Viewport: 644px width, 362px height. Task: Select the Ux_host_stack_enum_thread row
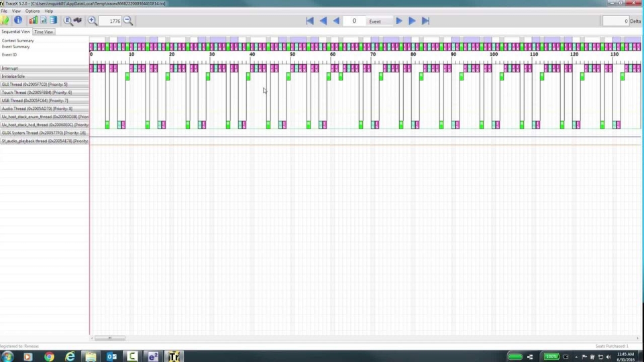click(x=44, y=117)
